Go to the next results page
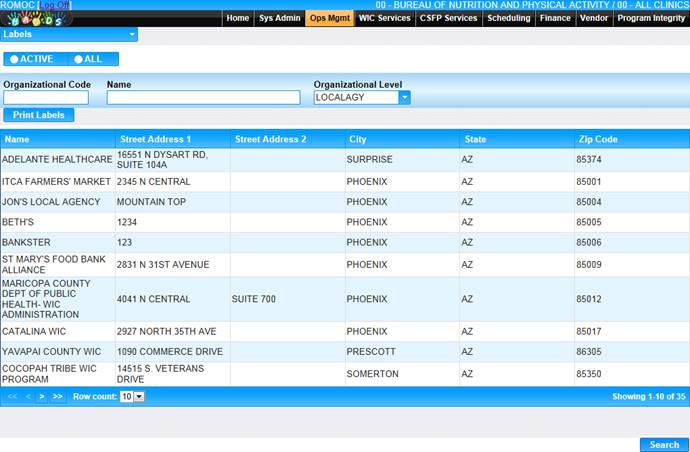The width and height of the screenshot is (690, 452). 41,397
